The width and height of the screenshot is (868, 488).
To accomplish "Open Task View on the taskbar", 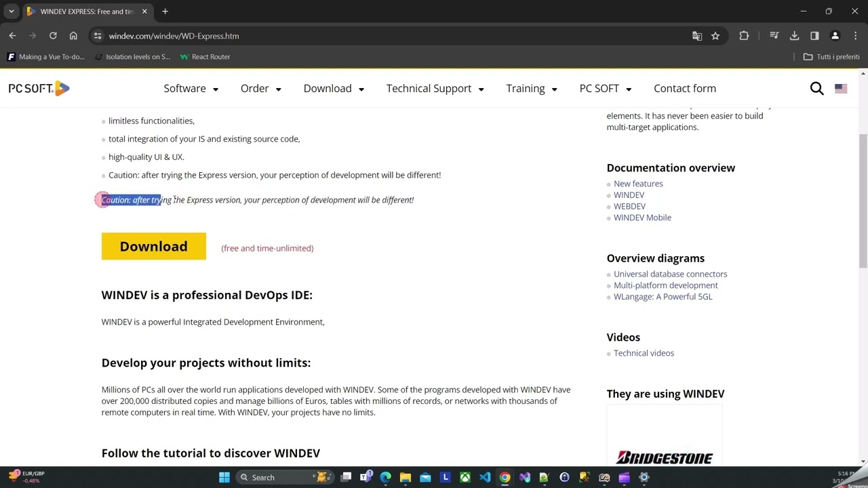I will (x=346, y=477).
